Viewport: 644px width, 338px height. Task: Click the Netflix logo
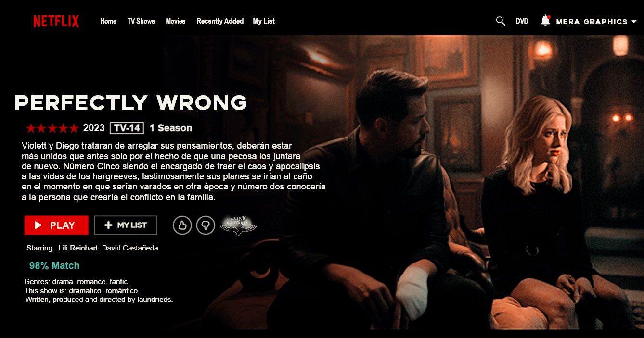pyautogui.click(x=56, y=21)
